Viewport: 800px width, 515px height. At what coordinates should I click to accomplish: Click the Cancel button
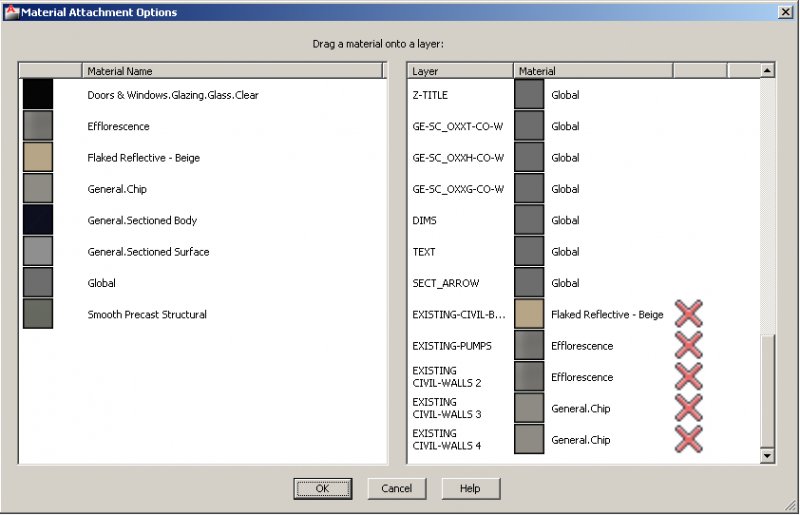tap(396, 489)
